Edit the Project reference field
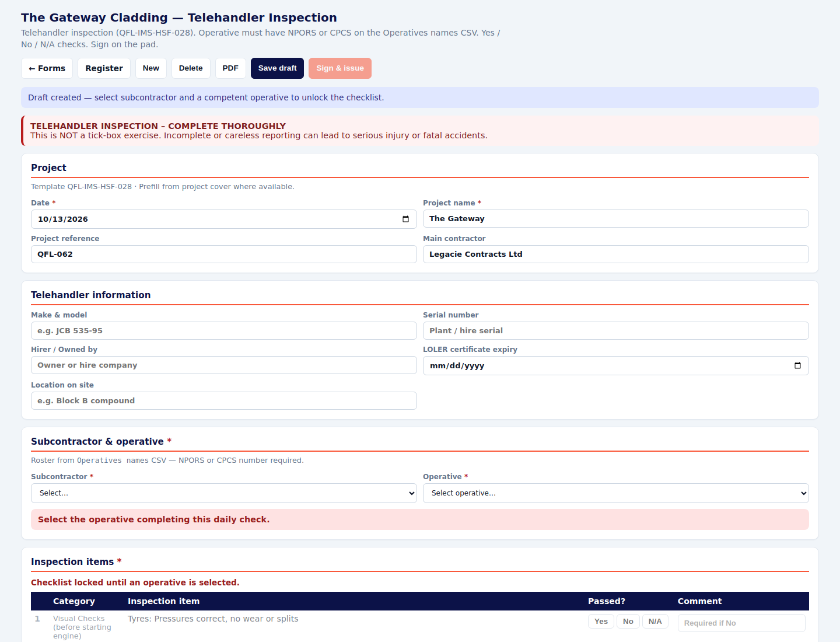 click(224, 254)
